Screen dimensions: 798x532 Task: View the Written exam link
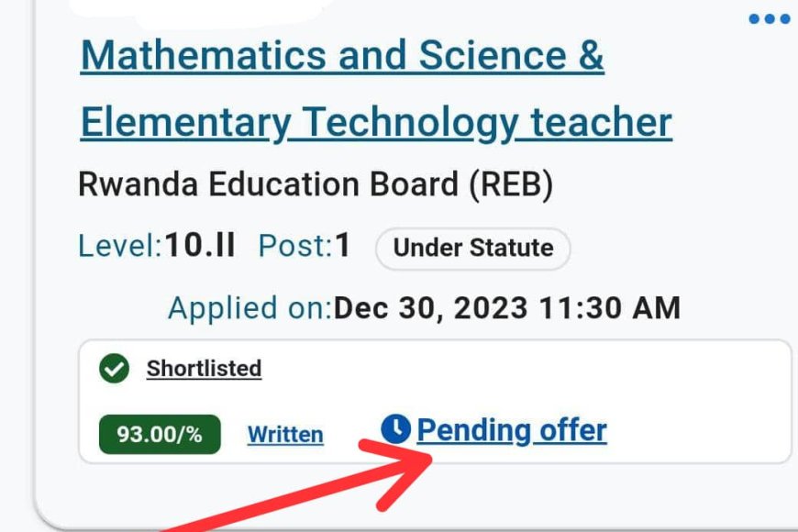285,434
